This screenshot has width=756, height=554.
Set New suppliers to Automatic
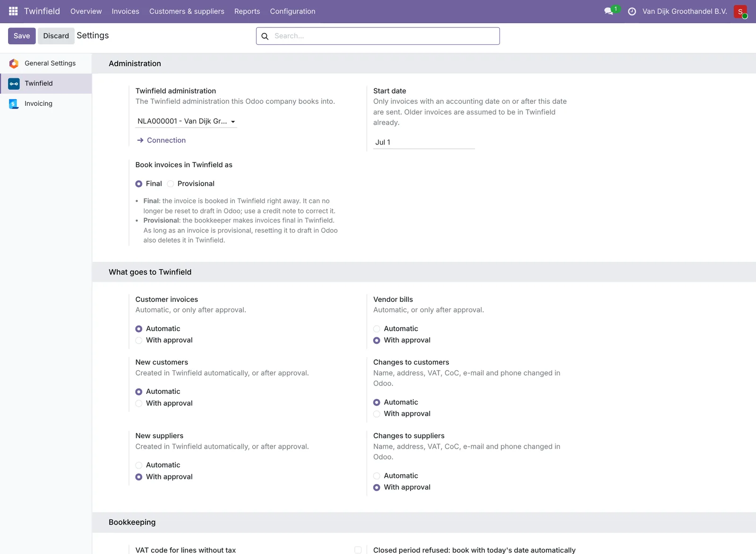coord(139,465)
